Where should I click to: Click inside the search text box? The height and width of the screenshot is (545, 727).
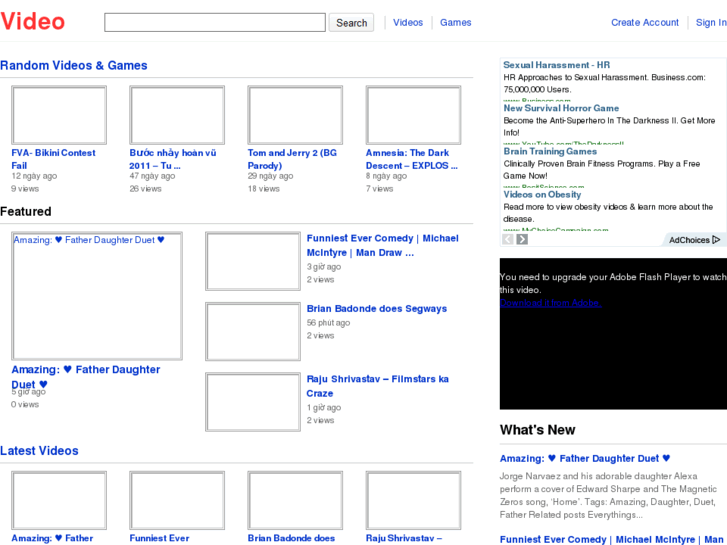pyautogui.click(x=214, y=22)
